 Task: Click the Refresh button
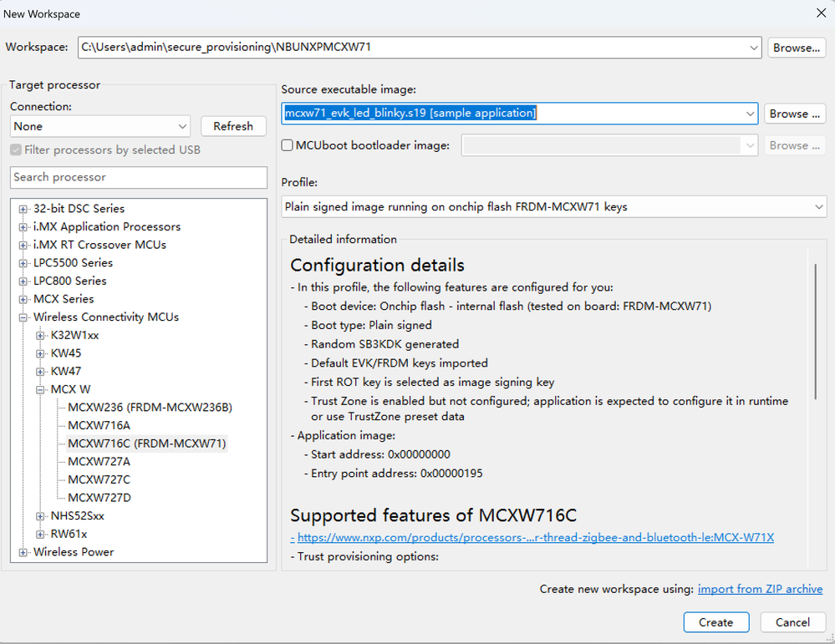233,126
